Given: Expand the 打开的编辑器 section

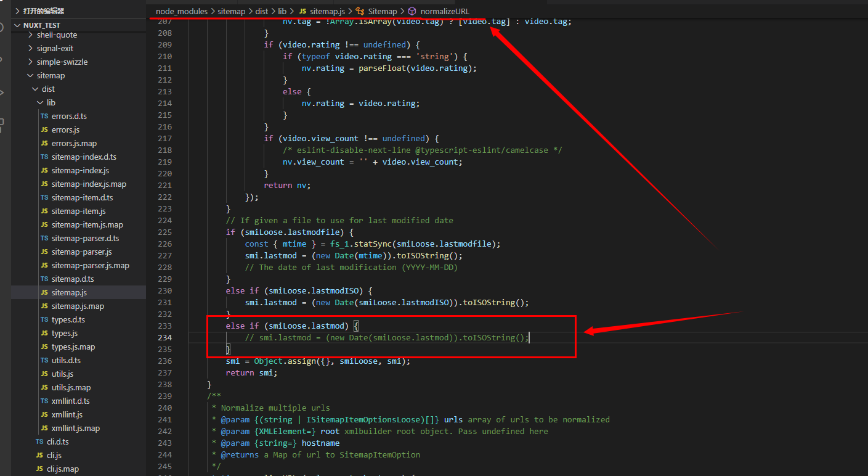Looking at the screenshot, I should pos(17,11).
